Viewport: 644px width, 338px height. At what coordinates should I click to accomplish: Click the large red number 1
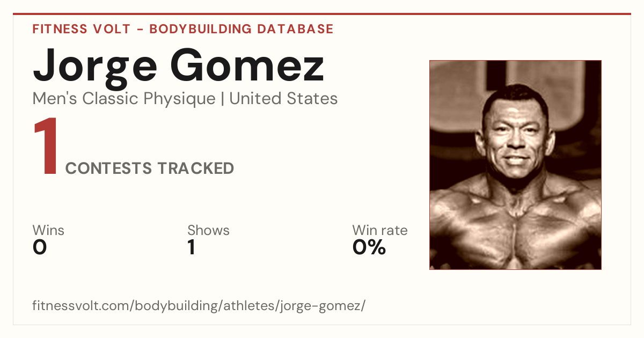[46, 148]
